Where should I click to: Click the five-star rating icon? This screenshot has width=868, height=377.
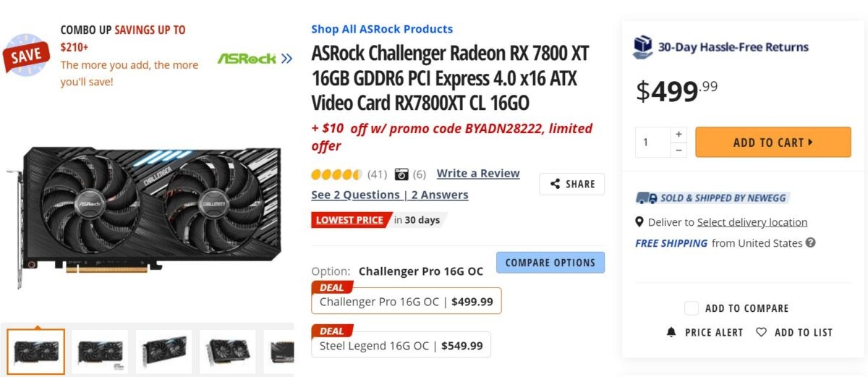tap(336, 174)
